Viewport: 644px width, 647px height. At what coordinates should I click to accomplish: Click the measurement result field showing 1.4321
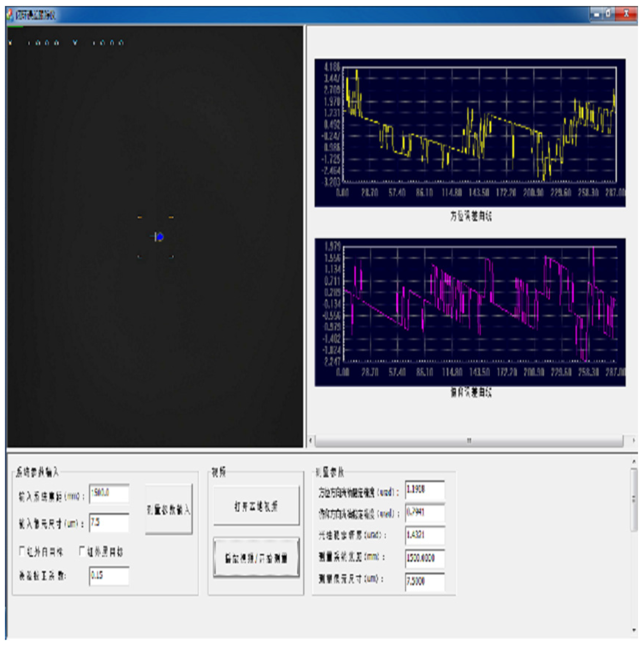click(x=424, y=535)
